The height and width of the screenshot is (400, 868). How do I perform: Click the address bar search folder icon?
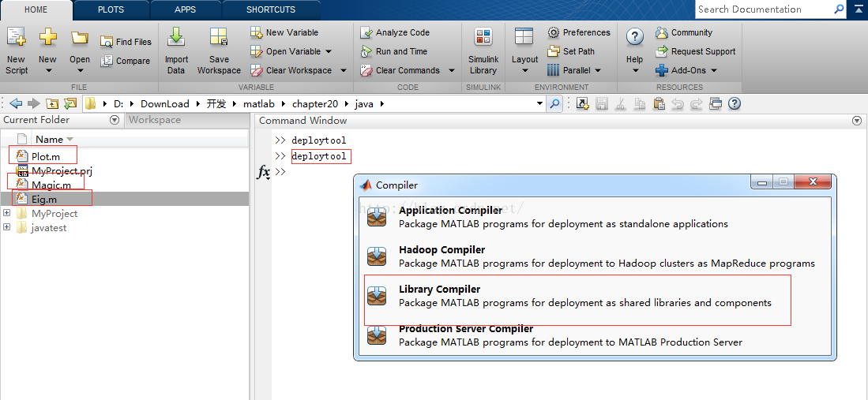click(x=554, y=104)
